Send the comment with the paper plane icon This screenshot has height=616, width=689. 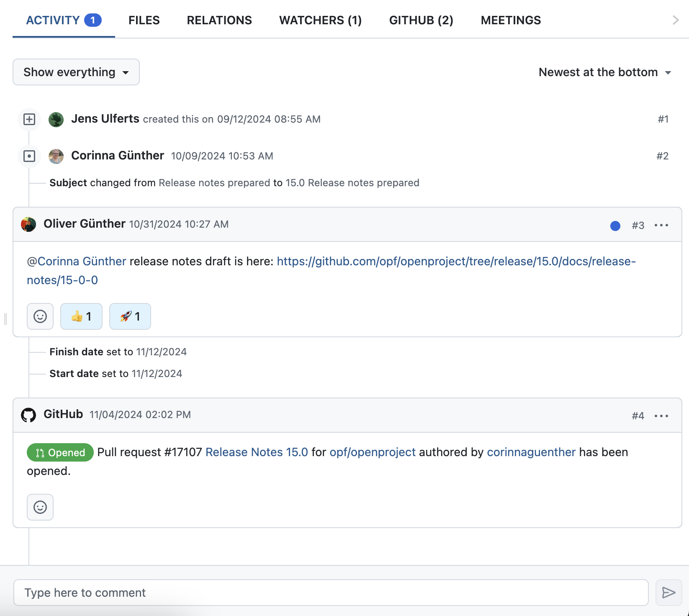[x=668, y=592]
